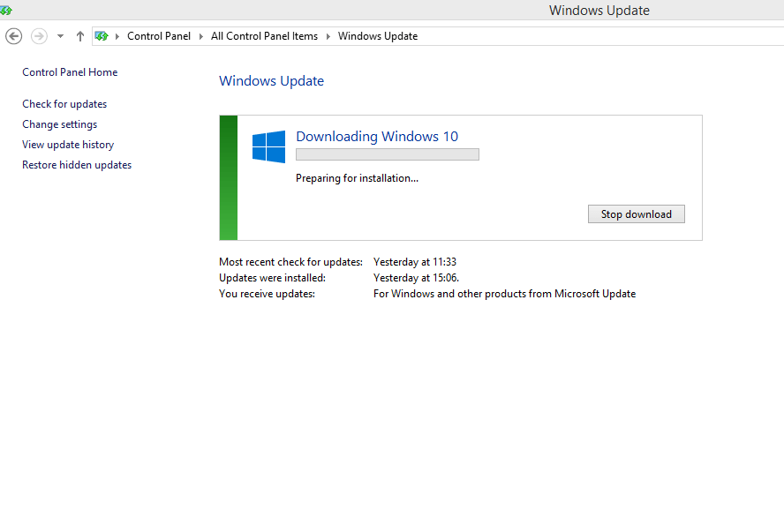Expand chevron right of Control Panel breadcrumb
This screenshot has height=532, width=784.
pyautogui.click(x=200, y=36)
